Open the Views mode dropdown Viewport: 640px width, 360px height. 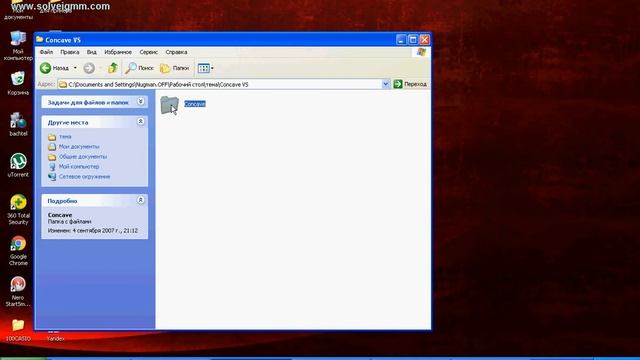point(205,68)
